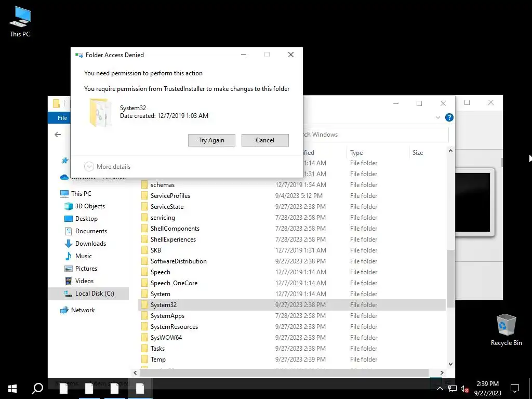Screen dimensions: 532x399
Task: Open the Action Center notifications icon
Action: 515,389
